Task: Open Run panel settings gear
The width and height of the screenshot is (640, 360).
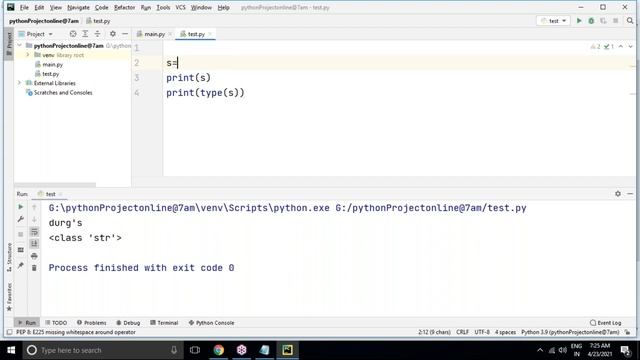Action: (618, 193)
